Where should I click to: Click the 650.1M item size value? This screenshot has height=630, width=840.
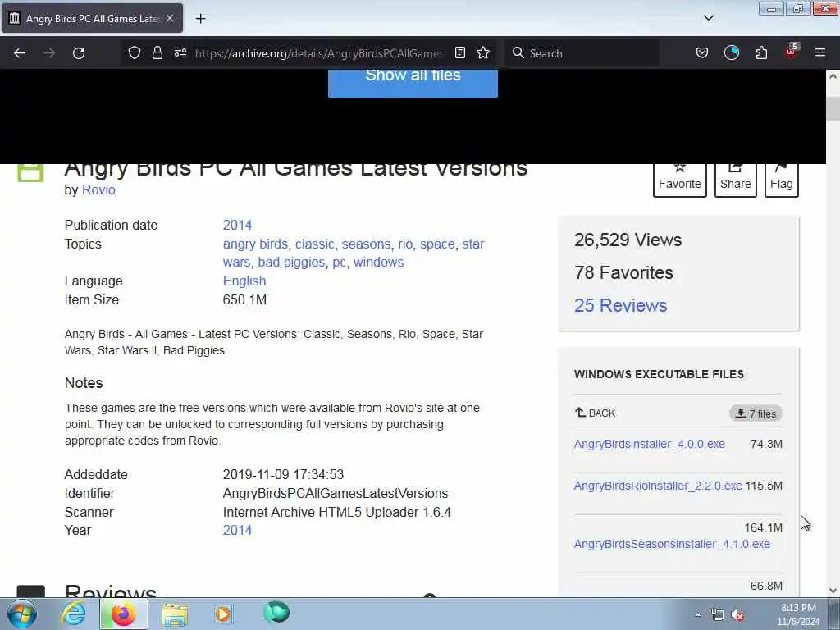[244, 299]
